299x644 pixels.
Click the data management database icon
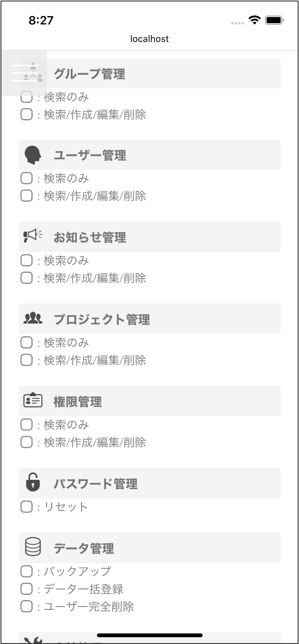pos(33,547)
